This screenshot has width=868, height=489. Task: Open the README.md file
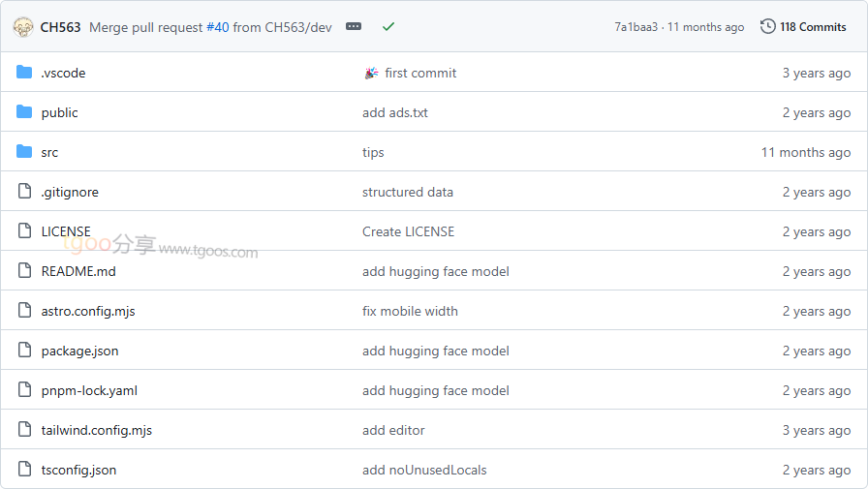click(78, 271)
